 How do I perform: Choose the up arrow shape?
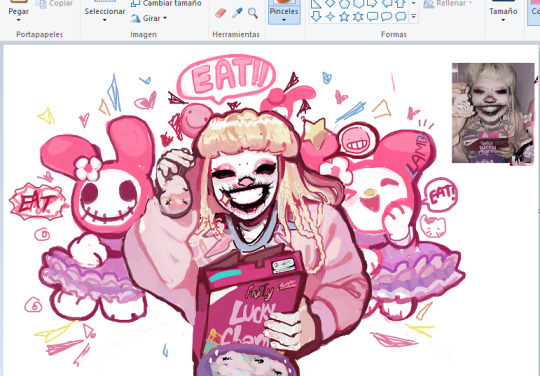tap(401, 3)
